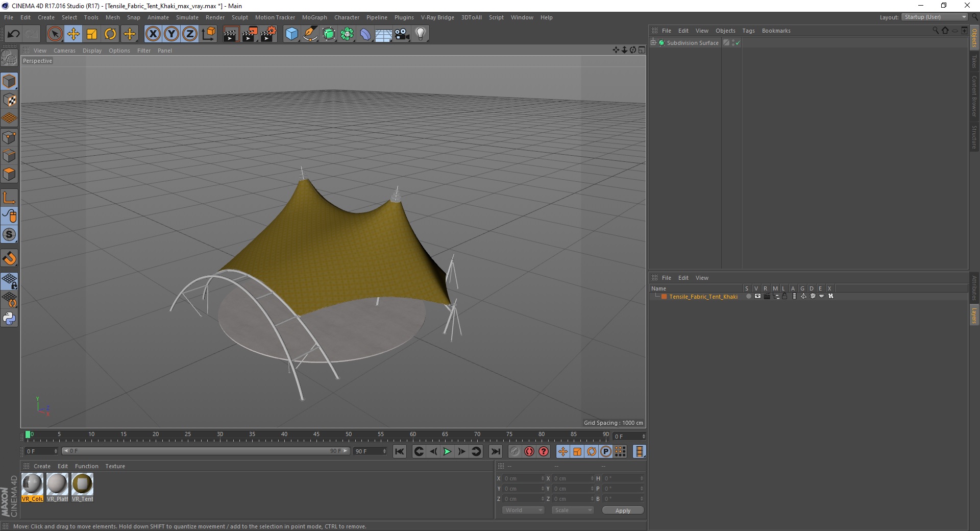Open the Layout dropdown Startup (User)
Screen dimensions: 980x531
tap(935, 17)
